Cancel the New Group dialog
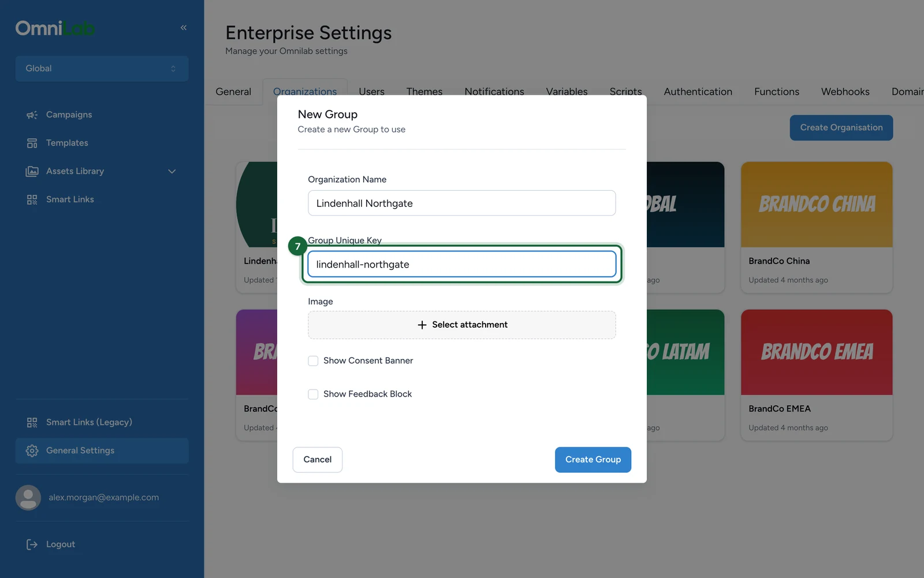 (318, 460)
